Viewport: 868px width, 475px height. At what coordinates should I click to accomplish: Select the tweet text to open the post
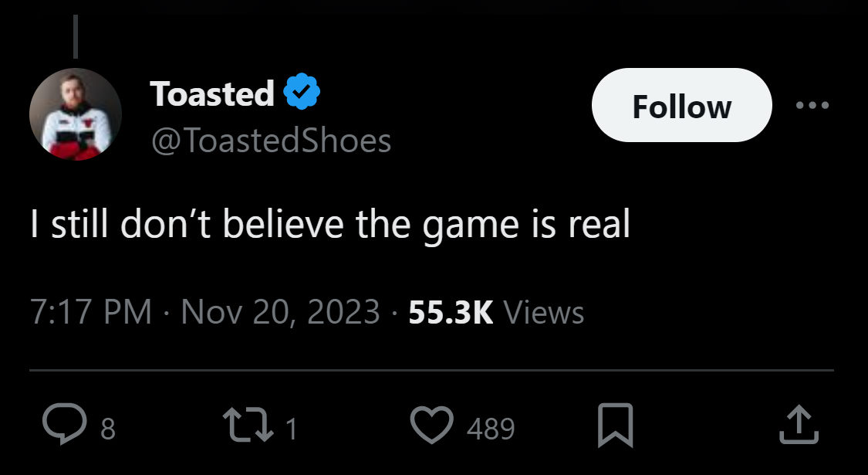(x=332, y=225)
